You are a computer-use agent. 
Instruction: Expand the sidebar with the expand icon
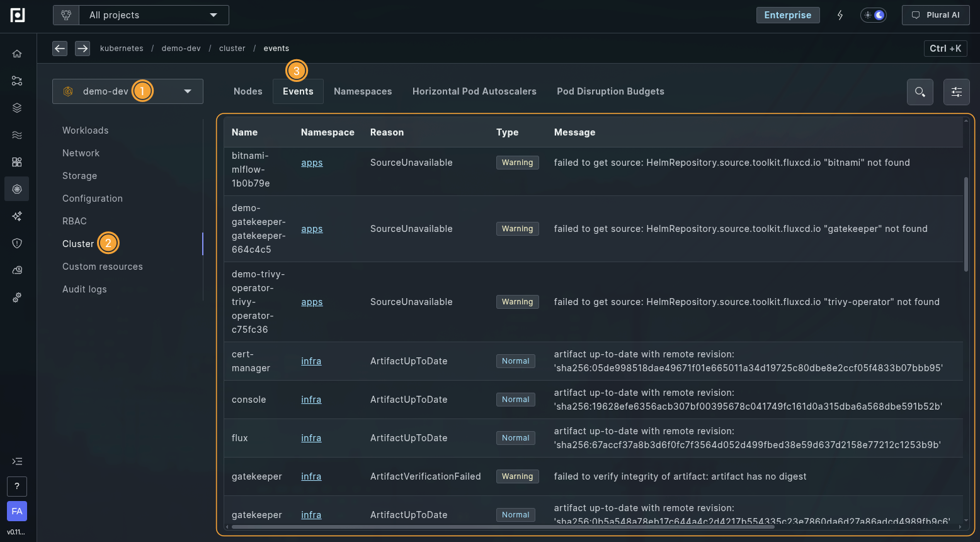[x=17, y=461]
